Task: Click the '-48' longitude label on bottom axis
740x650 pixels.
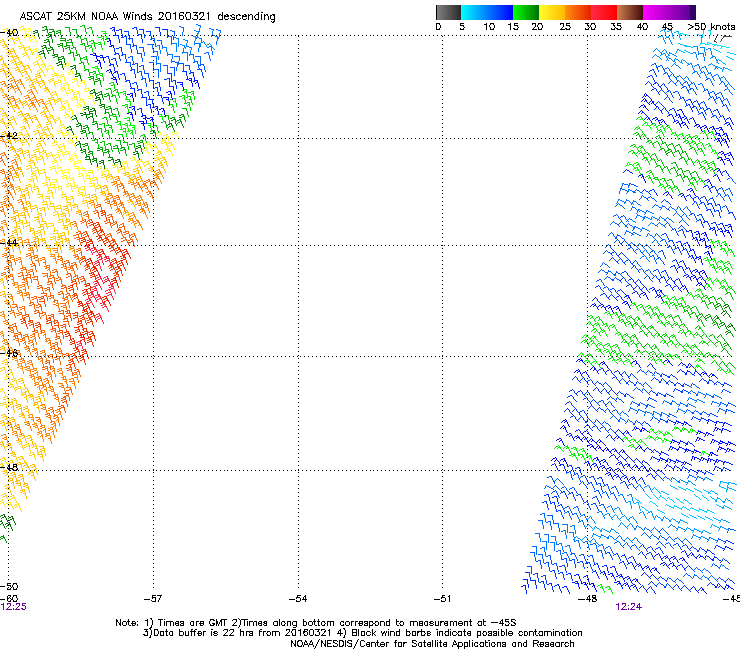Action: tap(588, 599)
